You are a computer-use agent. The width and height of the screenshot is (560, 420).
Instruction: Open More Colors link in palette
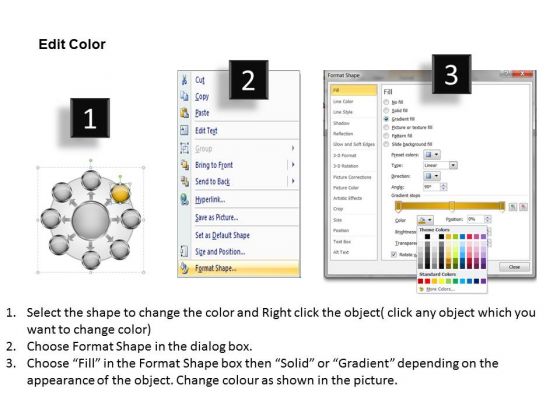[x=440, y=289]
